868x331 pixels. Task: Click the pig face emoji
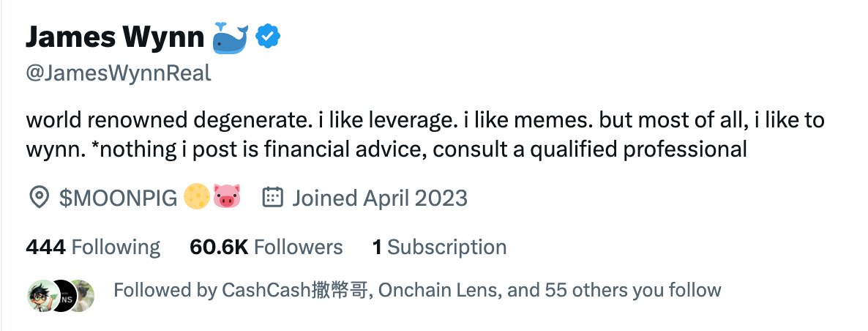(226, 198)
